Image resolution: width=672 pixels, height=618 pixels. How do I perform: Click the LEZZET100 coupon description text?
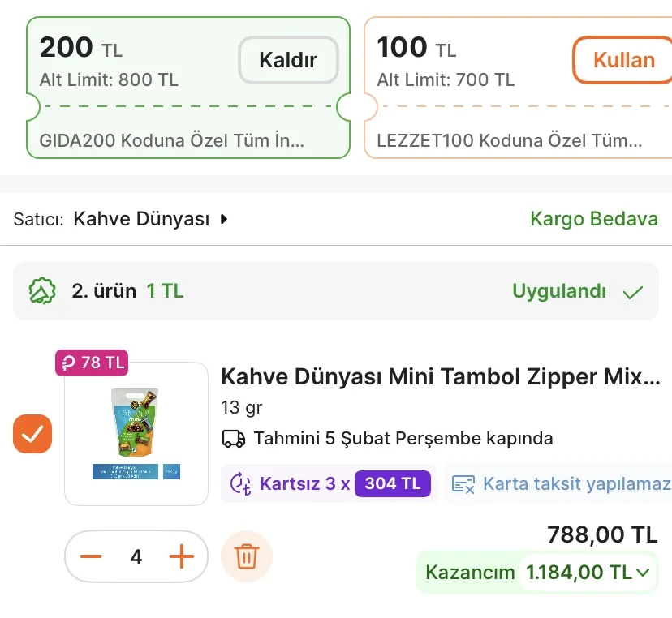tap(510, 140)
